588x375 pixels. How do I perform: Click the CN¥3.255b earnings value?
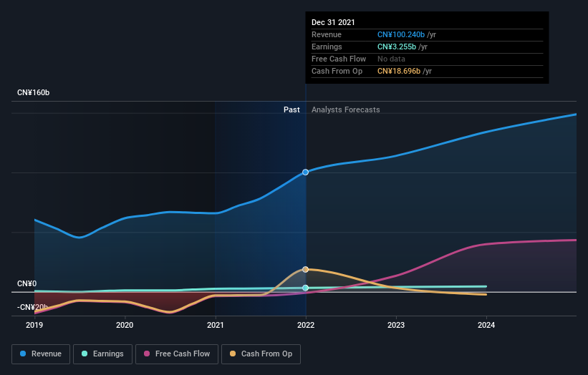click(397, 47)
